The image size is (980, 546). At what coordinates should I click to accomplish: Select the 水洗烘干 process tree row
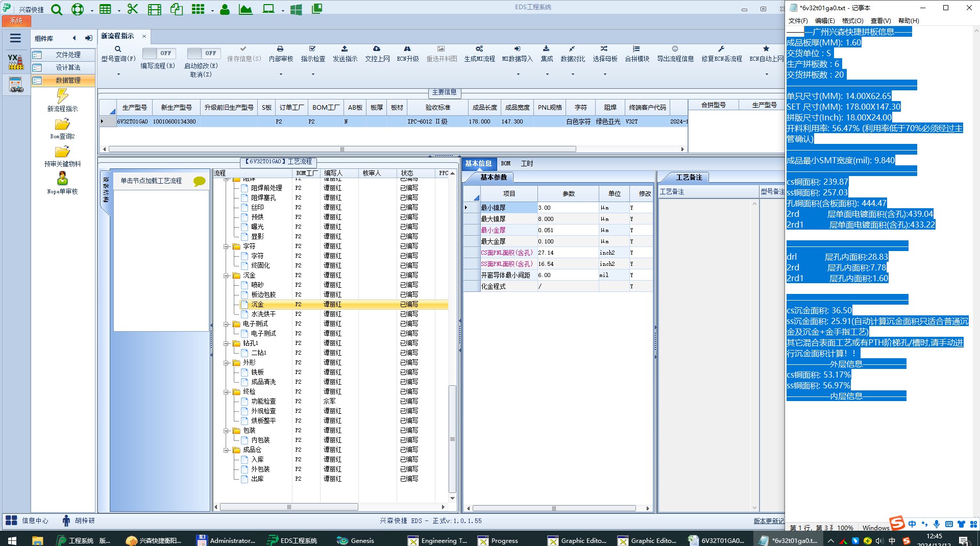pos(330,314)
